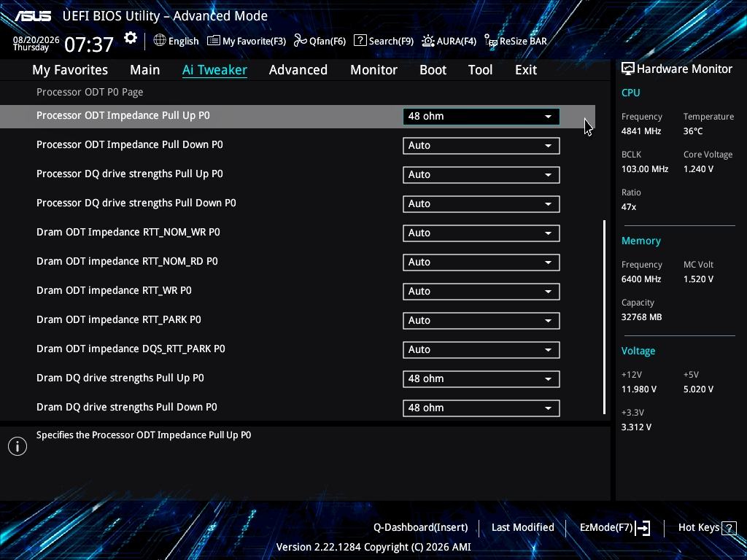This screenshot has width=747, height=560.
Task: Open the Tool tab
Action: click(x=480, y=70)
